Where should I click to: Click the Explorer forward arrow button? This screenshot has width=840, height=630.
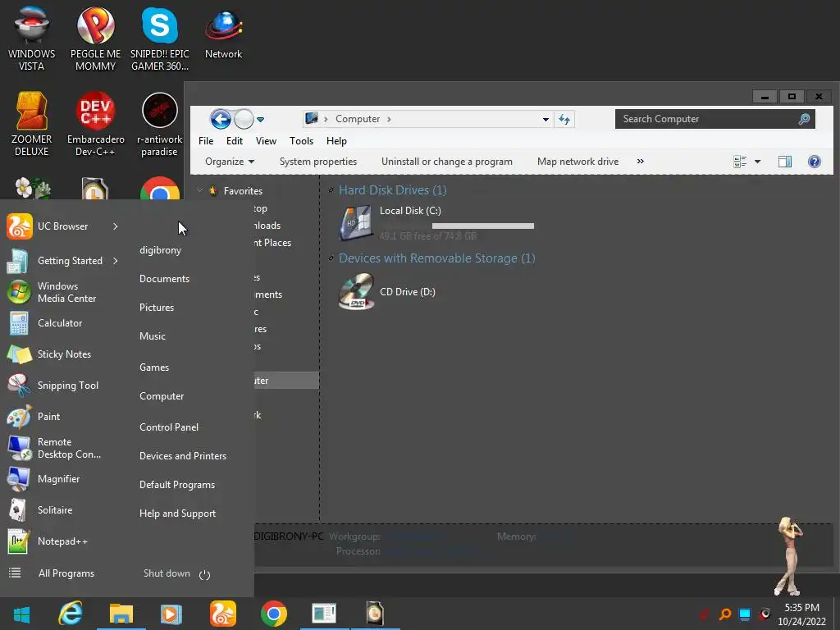(x=244, y=119)
